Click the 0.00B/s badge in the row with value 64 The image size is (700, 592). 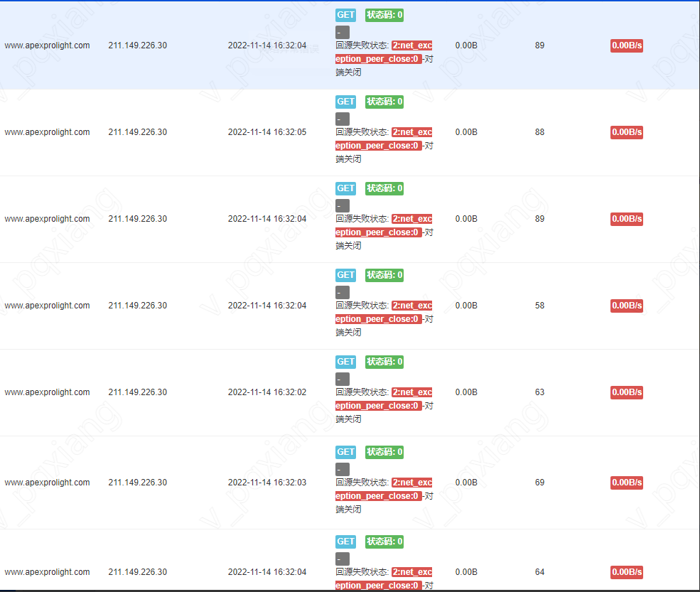[x=626, y=572]
